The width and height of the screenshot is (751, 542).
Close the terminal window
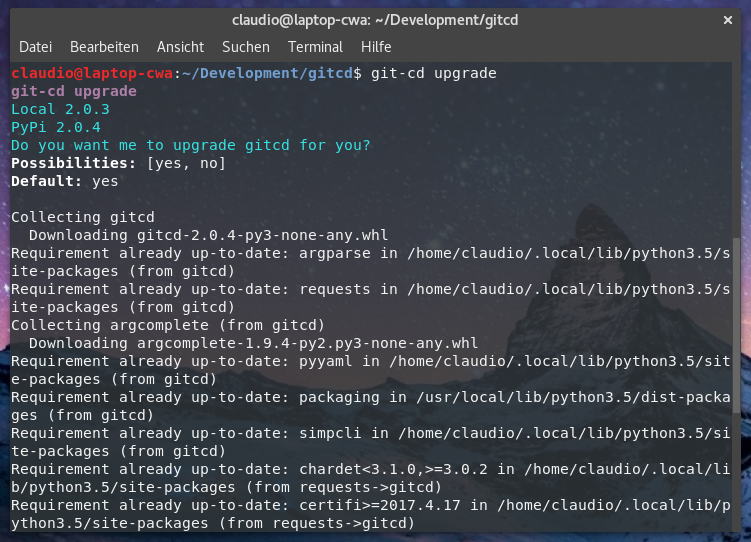[x=728, y=20]
